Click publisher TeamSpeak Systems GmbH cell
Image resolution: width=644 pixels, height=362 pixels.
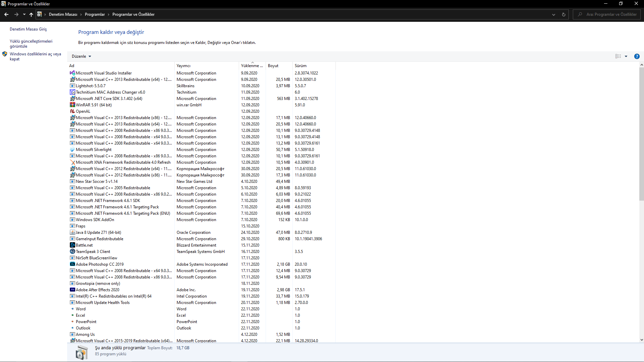pyautogui.click(x=200, y=251)
